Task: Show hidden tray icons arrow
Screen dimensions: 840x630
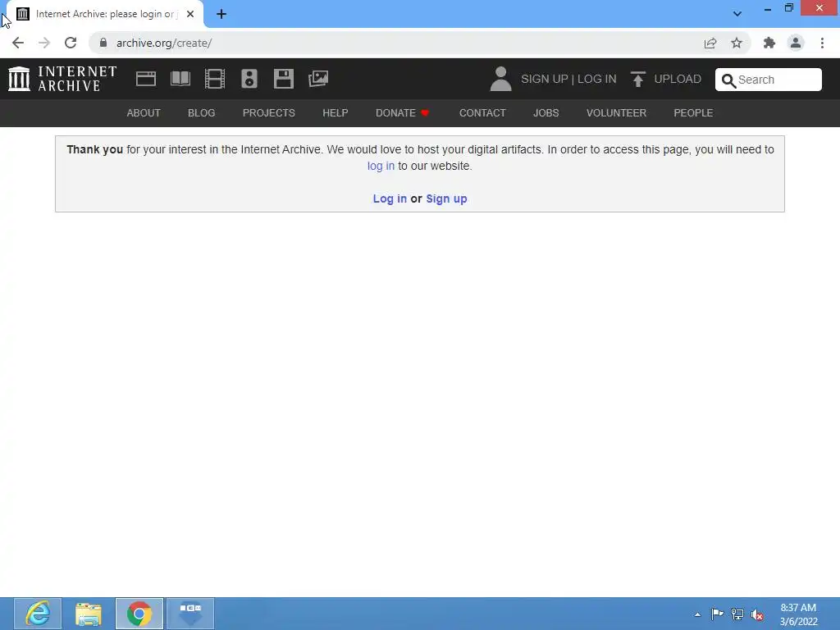Action: 697,614
